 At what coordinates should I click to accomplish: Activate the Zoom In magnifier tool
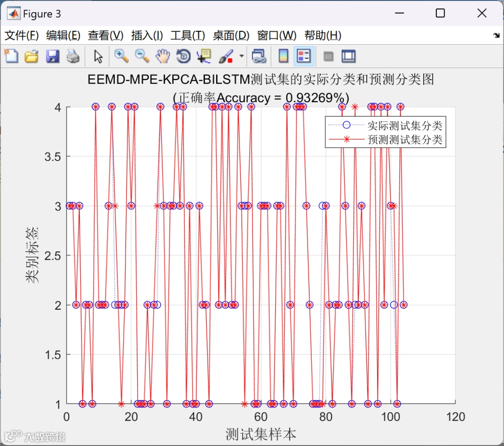tap(121, 56)
